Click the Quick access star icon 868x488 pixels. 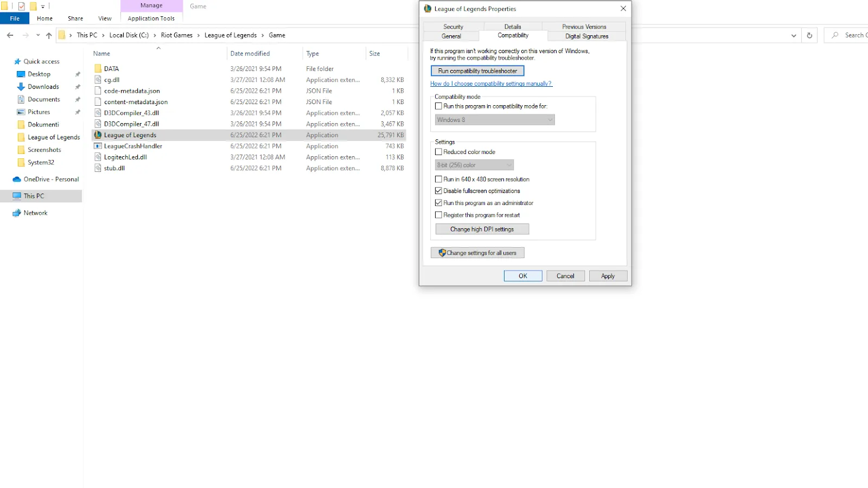pos(17,61)
